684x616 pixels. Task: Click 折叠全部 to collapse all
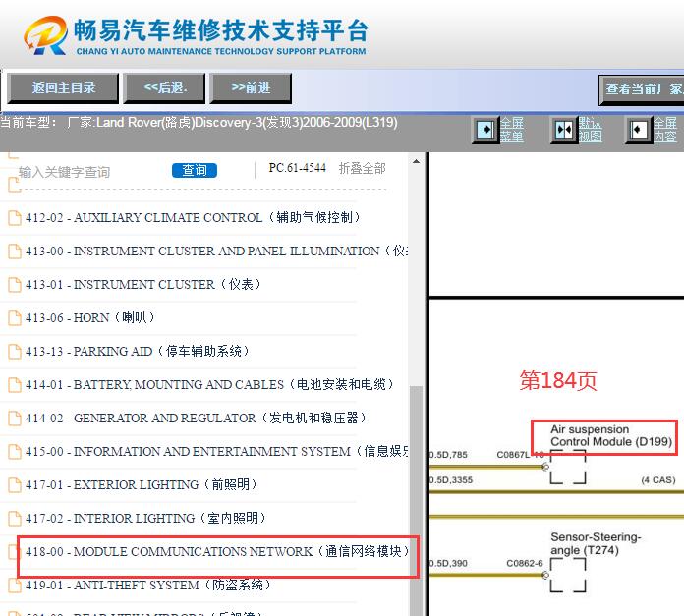pos(362,168)
